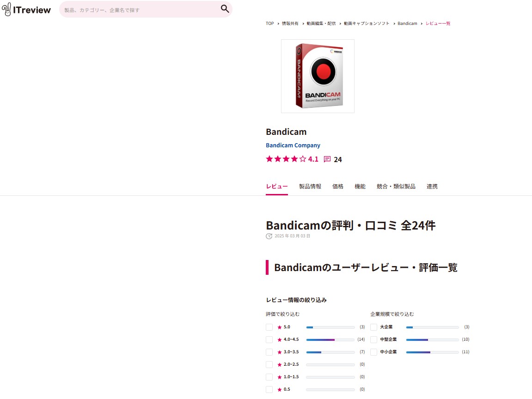Click the Bandicam product title
Image resolution: width=532 pixels, height=399 pixels.
[x=286, y=132]
